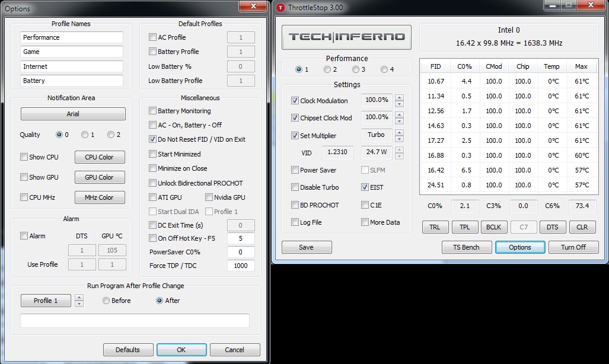
Task: Click the BCLK button
Action: tap(493, 227)
